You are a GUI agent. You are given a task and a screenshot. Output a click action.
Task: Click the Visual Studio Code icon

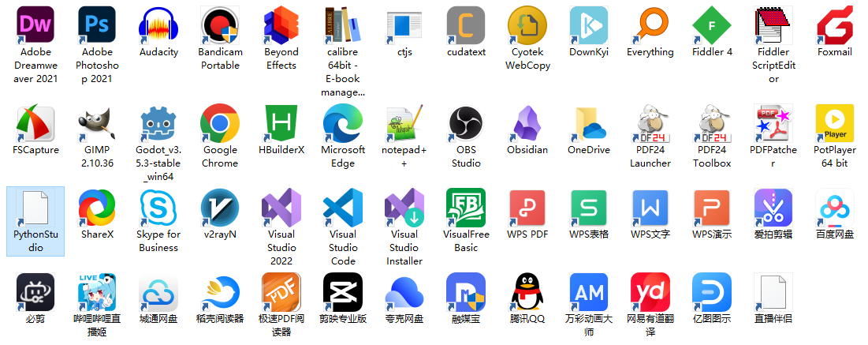343,208
